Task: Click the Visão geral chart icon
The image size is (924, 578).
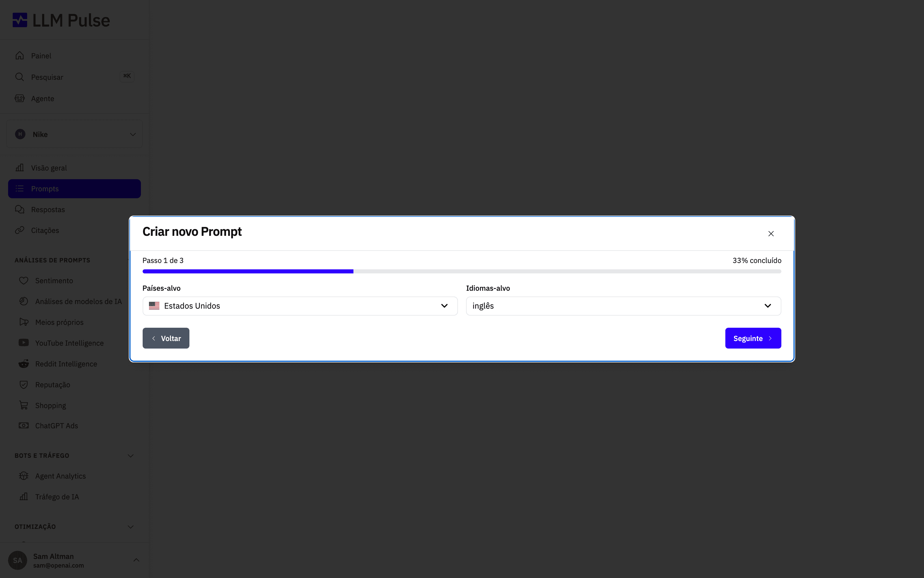Action: click(19, 167)
